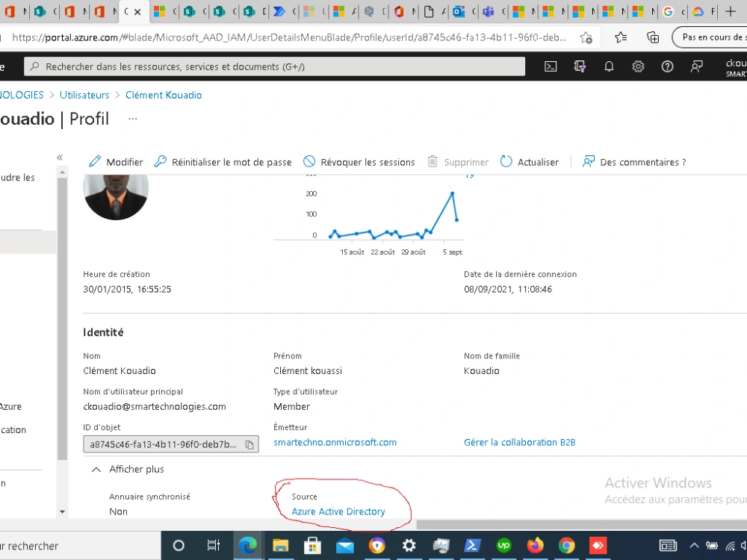This screenshot has height=560, width=747.
Task: Open Windows PowerShell from the taskbar
Action: [472, 545]
